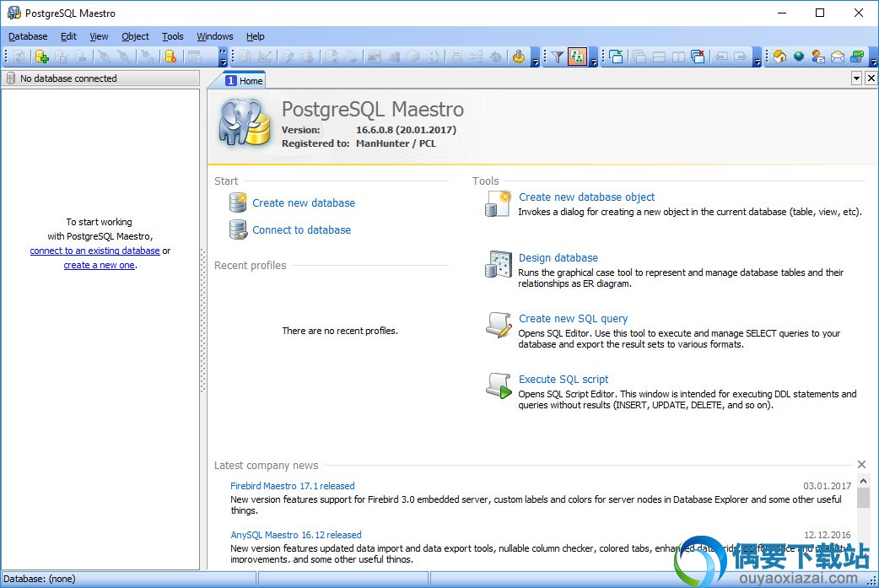Click the grayed table grid toolbar icon

pyautogui.click(x=195, y=57)
